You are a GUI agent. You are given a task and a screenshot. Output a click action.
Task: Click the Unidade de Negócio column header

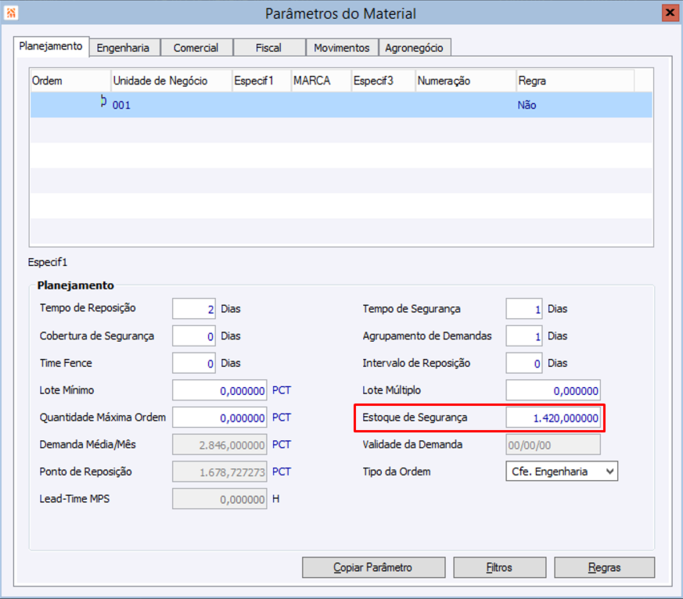coord(171,81)
